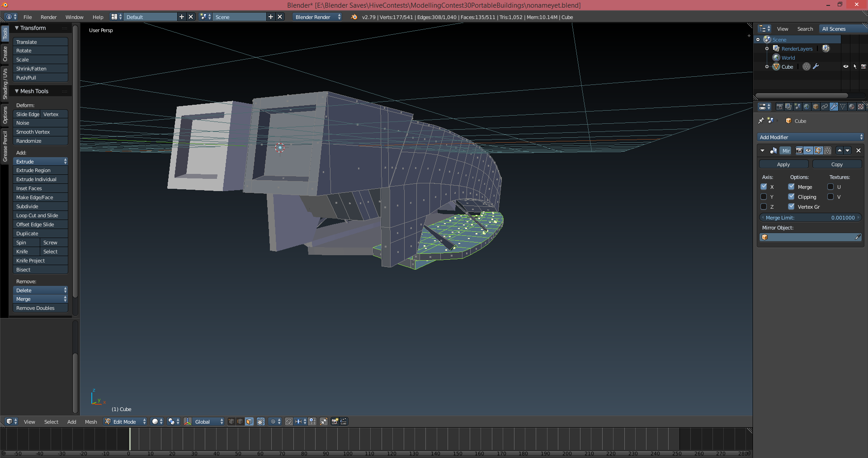This screenshot has height=458, width=868.
Task: Toggle the Merge option checkbox
Action: point(792,187)
